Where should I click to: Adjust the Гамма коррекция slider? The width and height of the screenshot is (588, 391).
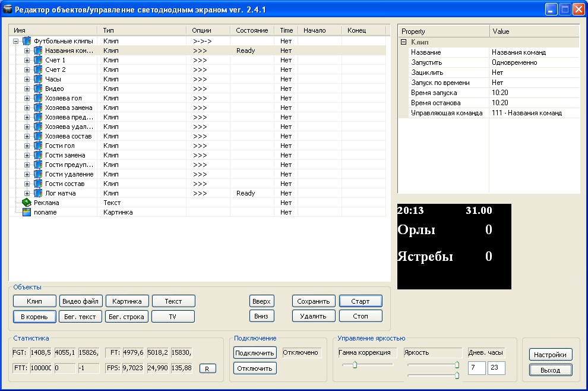[x=355, y=364]
